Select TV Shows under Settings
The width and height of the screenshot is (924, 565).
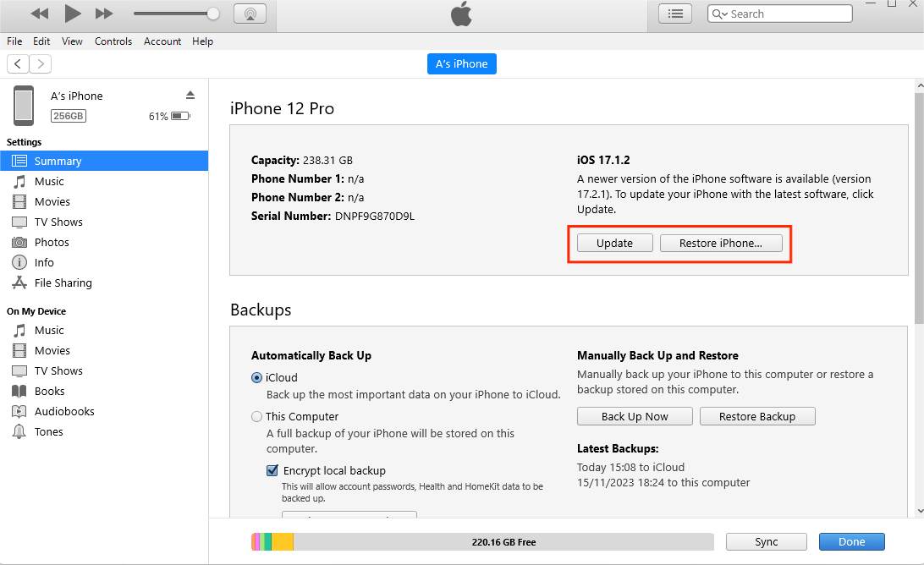[104, 222]
